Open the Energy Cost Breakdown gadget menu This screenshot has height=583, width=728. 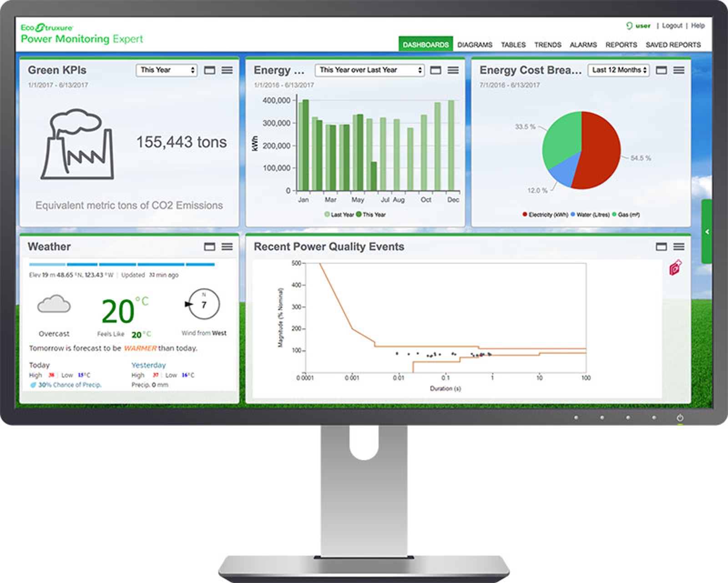pos(680,70)
